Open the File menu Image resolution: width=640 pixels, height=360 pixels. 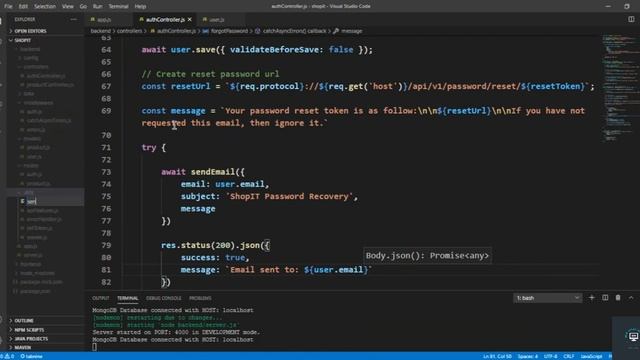8,7
